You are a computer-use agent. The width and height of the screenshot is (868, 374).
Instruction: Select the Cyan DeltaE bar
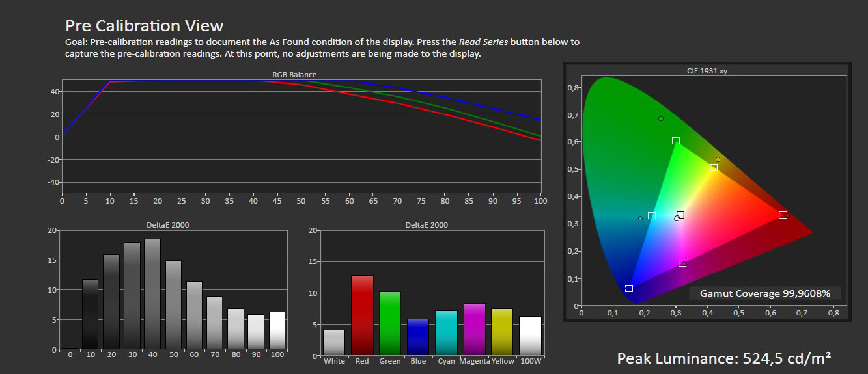[x=446, y=332]
